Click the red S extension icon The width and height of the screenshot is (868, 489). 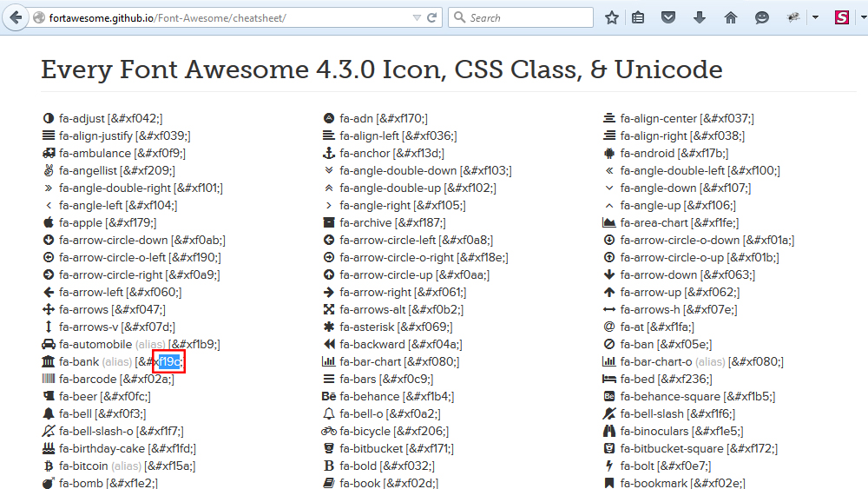841,17
